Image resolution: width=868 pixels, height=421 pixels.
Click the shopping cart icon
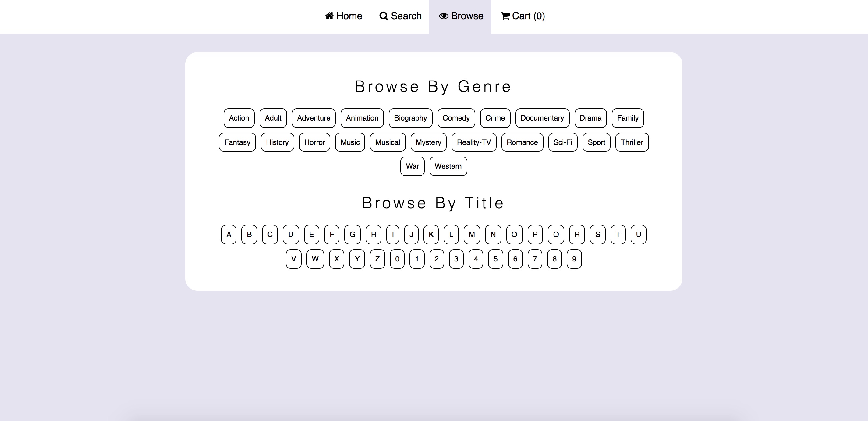pyautogui.click(x=505, y=16)
